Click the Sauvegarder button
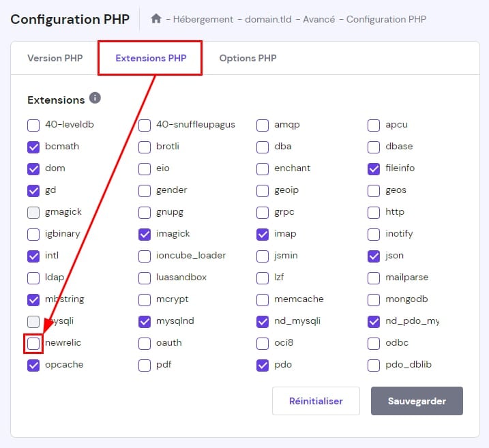Screen dimensions: 489x448 click(417, 401)
